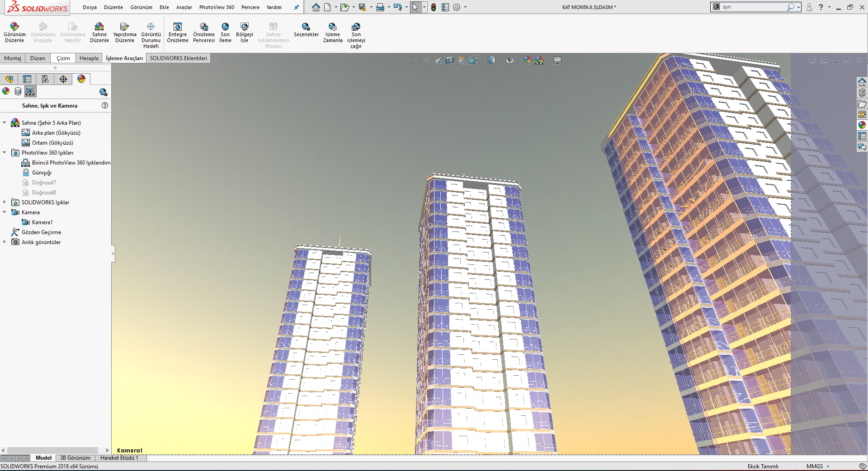Click Apply Scene in heads-up toolbar
Screen dimensions: 868x471
[539, 60]
